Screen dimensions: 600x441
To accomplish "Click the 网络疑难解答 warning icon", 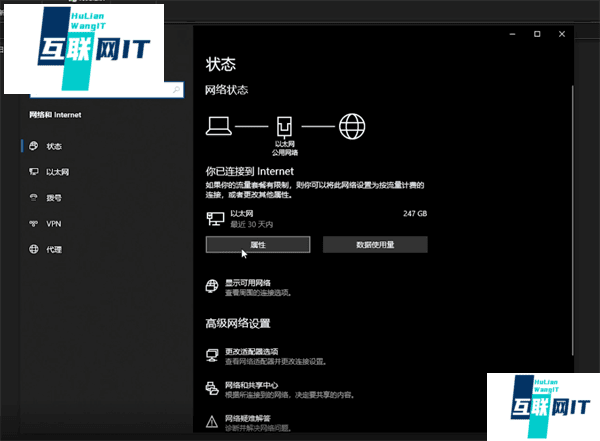I will pyautogui.click(x=211, y=421).
